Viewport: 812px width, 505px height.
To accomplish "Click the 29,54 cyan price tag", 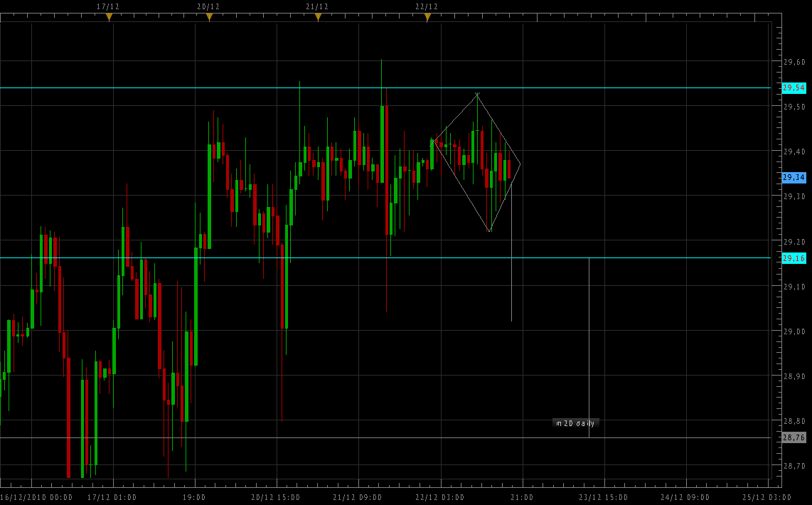I will pos(794,88).
